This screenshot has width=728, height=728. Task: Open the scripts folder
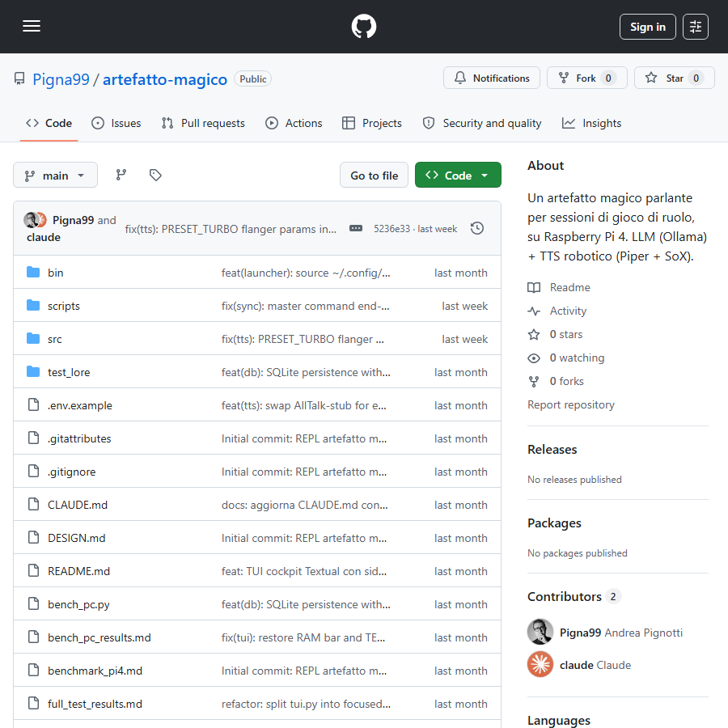(x=64, y=306)
